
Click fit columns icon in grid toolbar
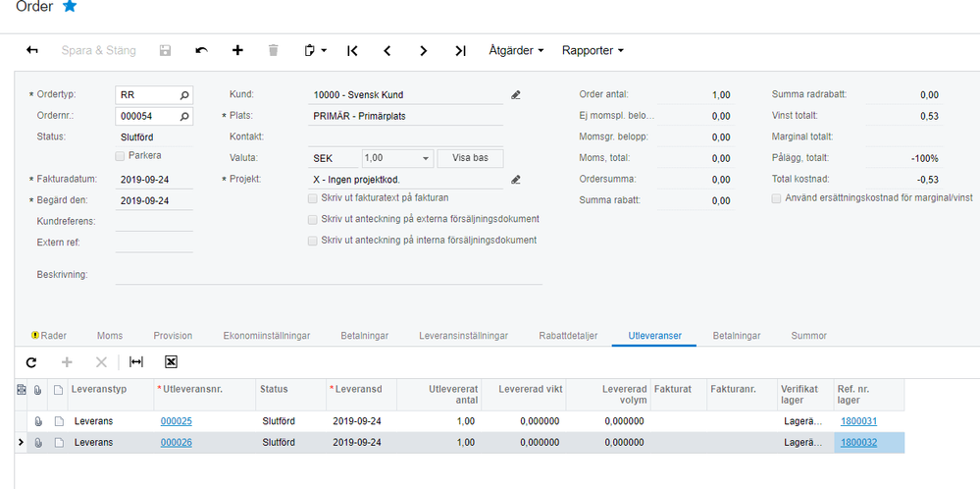tap(136, 361)
